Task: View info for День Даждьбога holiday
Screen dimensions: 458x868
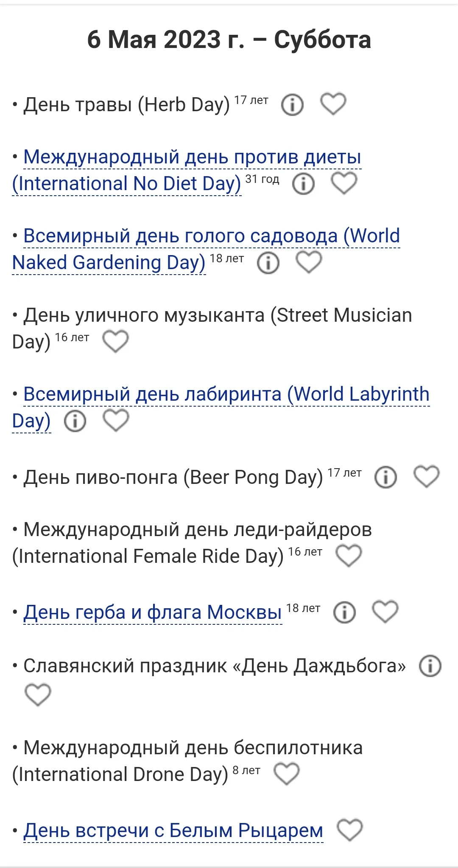Action: [430, 666]
